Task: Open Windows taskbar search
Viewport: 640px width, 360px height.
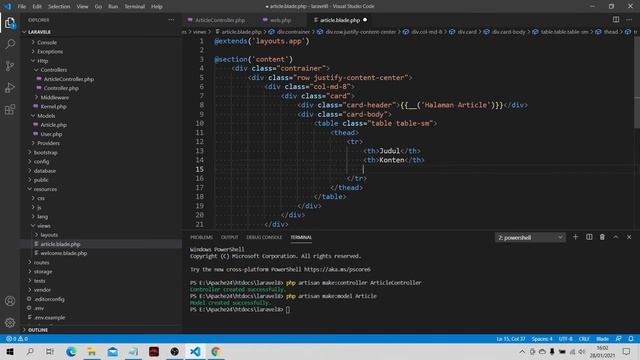Action: click(x=30, y=351)
